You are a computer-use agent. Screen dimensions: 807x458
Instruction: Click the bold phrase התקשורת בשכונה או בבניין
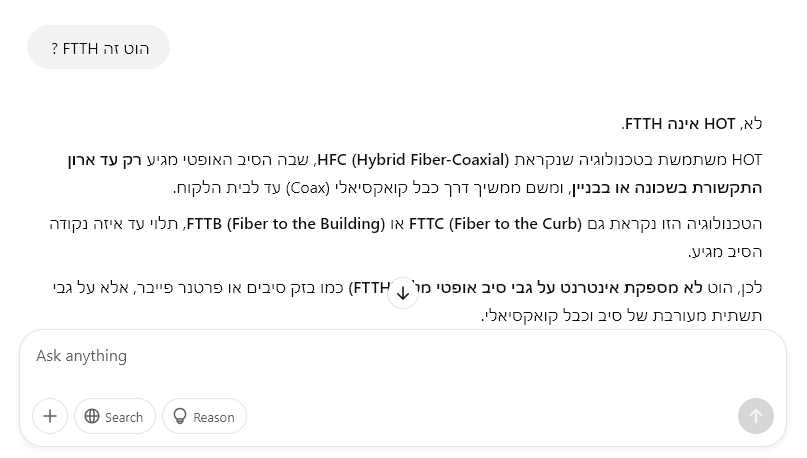click(x=667, y=188)
